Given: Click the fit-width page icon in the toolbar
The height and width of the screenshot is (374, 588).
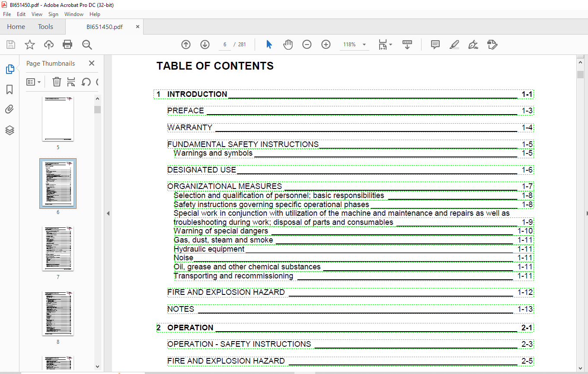Looking at the screenshot, I should [383, 45].
